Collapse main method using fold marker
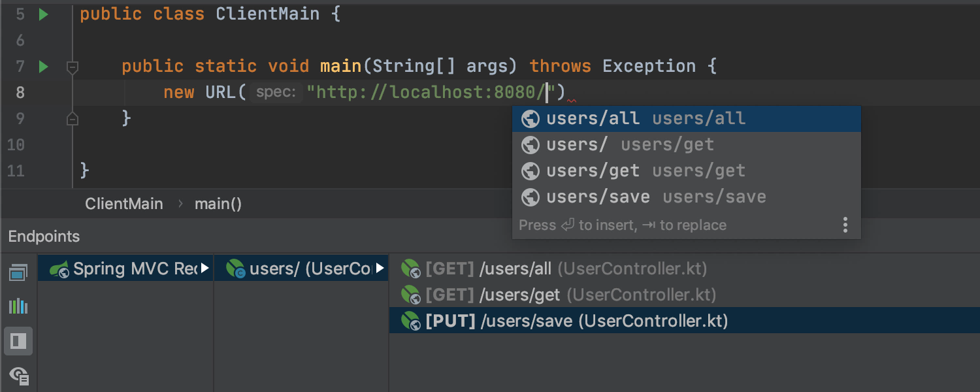Image resolution: width=980 pixels, height=392 pixels. pos(73,67)
